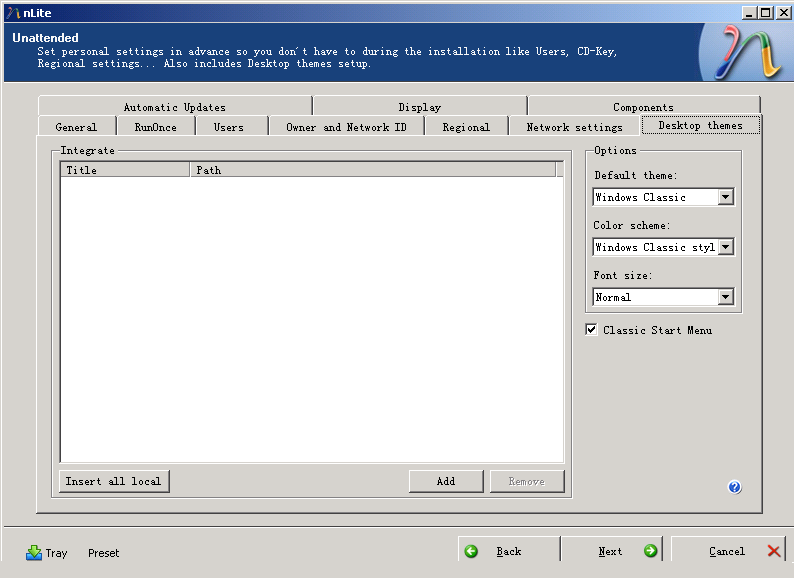The height and width of the screenshot is (578, 794).
Task: Click the Title column header
Action: [x=124, y=170]
